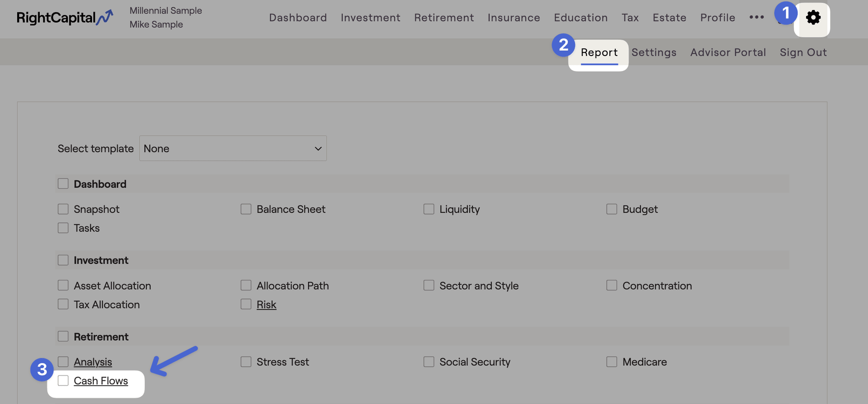Open the Investment menu
The width and height of the screenshot is (868, 404).
[370, 18]
